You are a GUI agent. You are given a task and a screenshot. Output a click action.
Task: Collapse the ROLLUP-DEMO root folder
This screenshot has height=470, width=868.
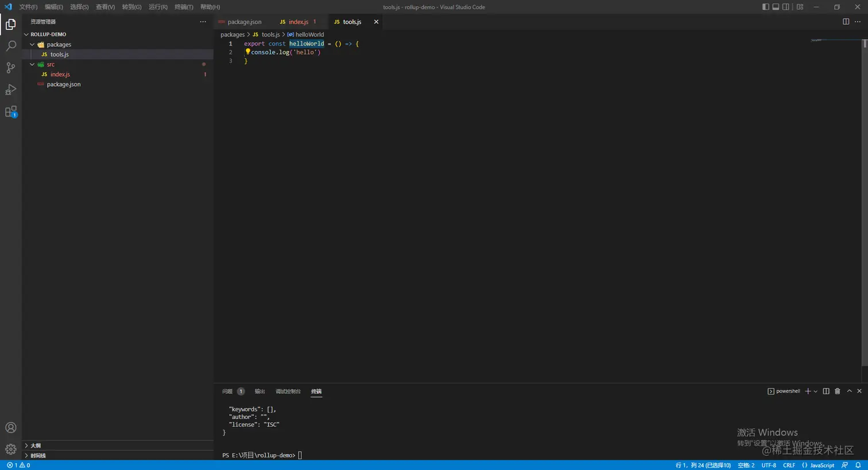(x=26, y=34)
